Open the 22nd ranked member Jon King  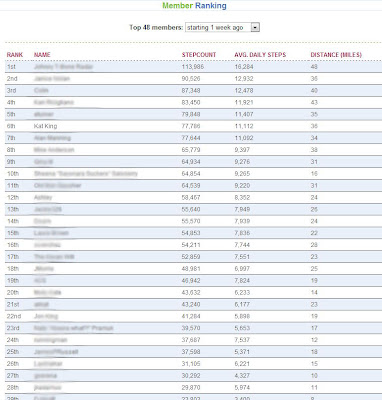(46, 316)
